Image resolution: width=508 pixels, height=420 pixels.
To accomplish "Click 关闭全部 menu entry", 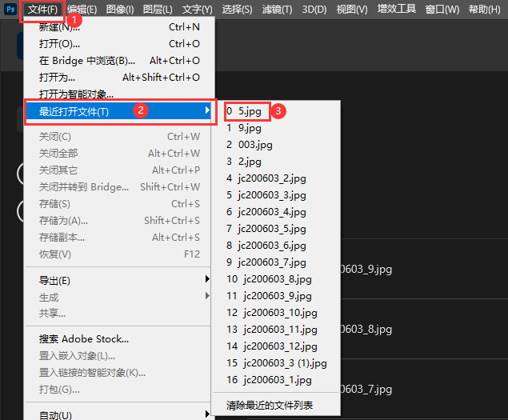I will point(119,154).
